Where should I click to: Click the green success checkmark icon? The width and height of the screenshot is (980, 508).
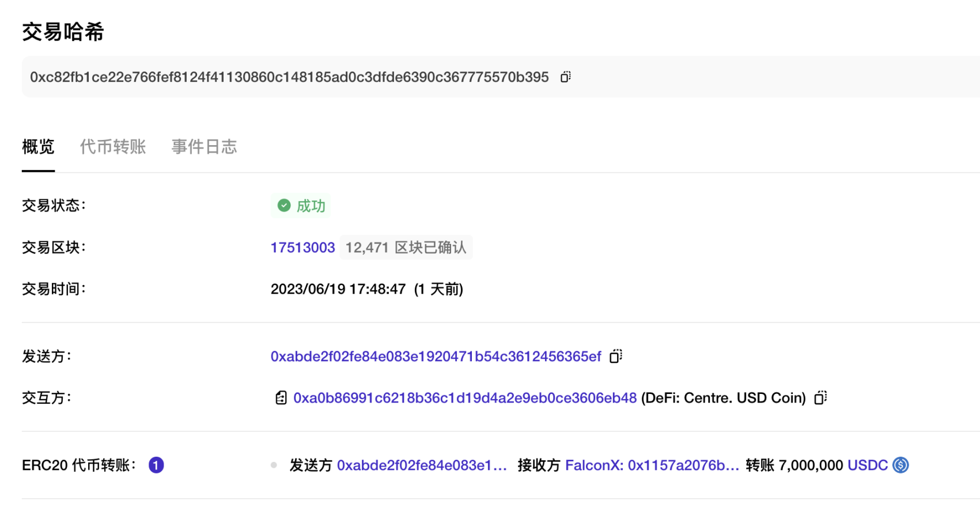click(284, 206)
